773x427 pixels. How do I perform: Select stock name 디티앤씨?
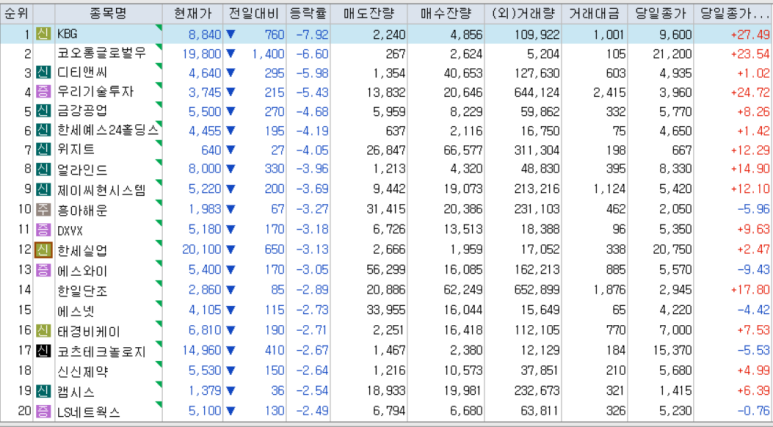point(82,73)
